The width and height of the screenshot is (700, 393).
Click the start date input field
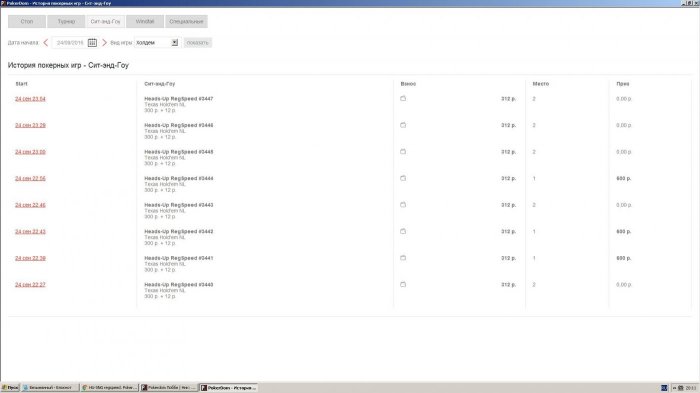[70, 42]
